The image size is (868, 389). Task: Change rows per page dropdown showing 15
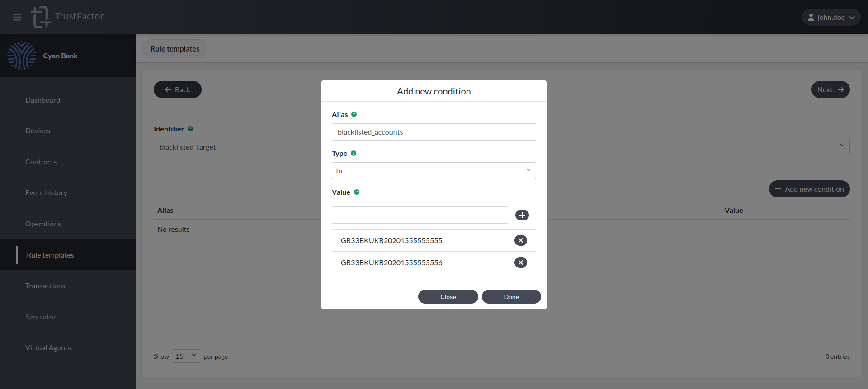tap(186, 356)
